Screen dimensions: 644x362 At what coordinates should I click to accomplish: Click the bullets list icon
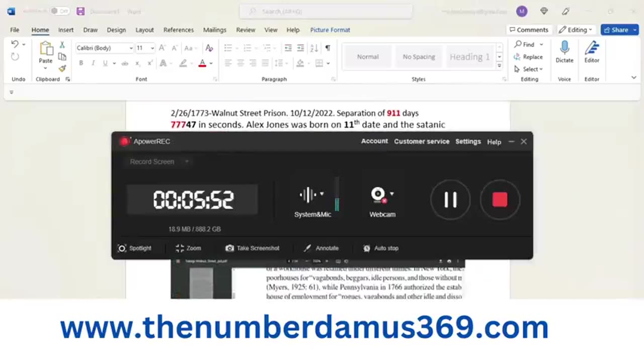click(x=228, y=48)
